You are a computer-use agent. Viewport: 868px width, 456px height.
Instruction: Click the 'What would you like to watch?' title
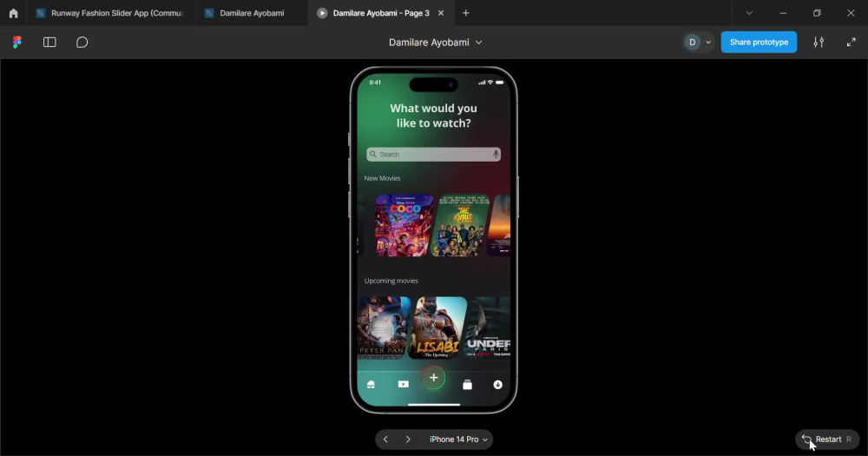coord(433,116)
